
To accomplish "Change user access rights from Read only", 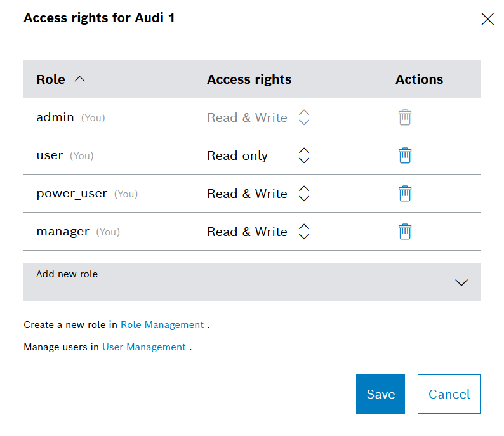I will click(303, 155).
